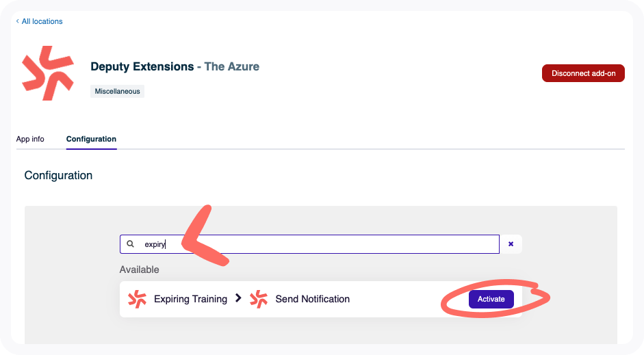Viewport: 644px width, 355px height.
Task: Click the Miscellaneous category tag
Action: [x=118, y=91]
